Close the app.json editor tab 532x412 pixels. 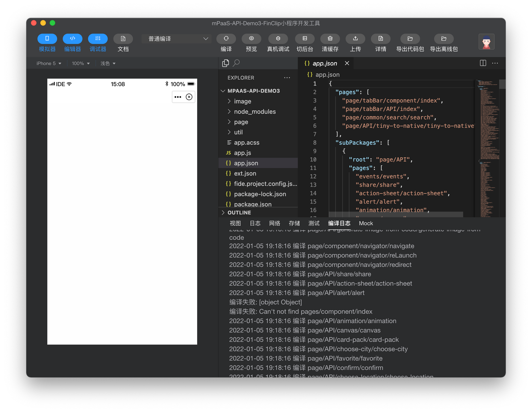[347, 63]
